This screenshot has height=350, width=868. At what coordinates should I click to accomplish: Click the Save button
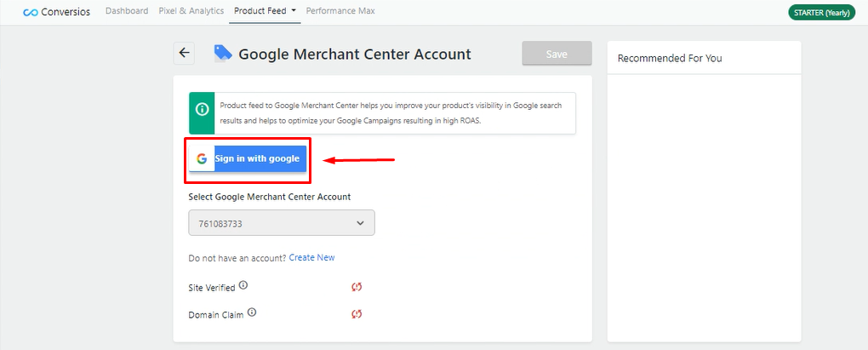point(557,54)
